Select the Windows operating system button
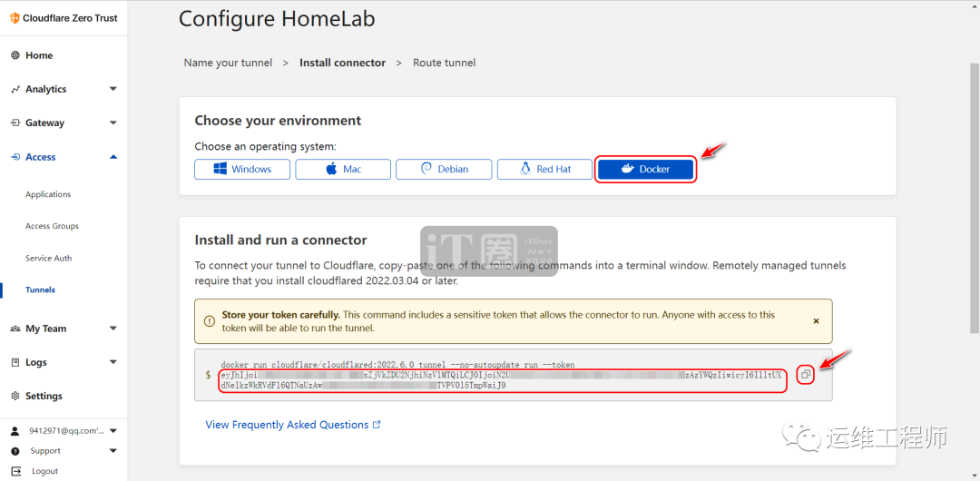Image resolution: width=980 pixels, height=481 pixels. (x=242, y=170)
